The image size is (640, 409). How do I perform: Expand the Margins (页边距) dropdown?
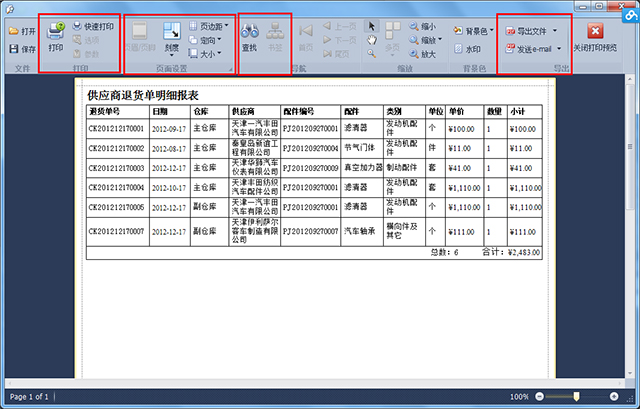click(x=206, y=26)
